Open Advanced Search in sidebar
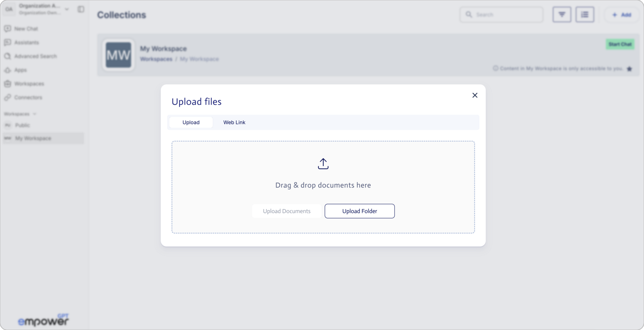 (35, 56)
